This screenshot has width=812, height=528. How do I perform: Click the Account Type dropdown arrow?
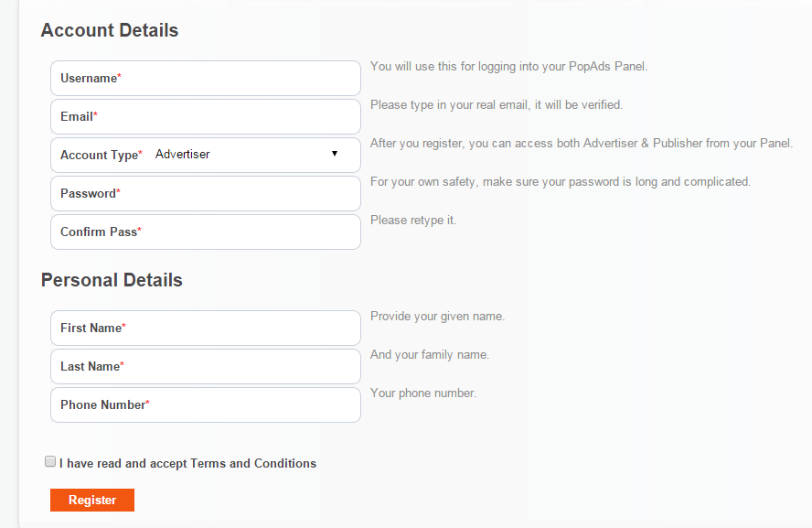point(335,154)
